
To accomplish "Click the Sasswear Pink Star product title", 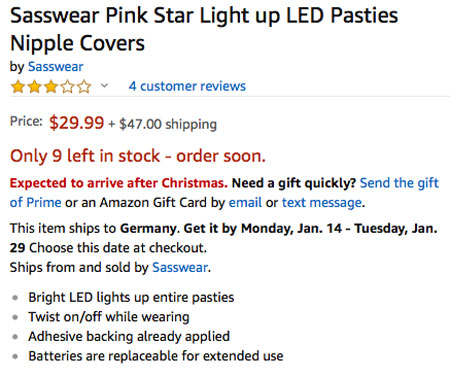I will coord(204,29).
